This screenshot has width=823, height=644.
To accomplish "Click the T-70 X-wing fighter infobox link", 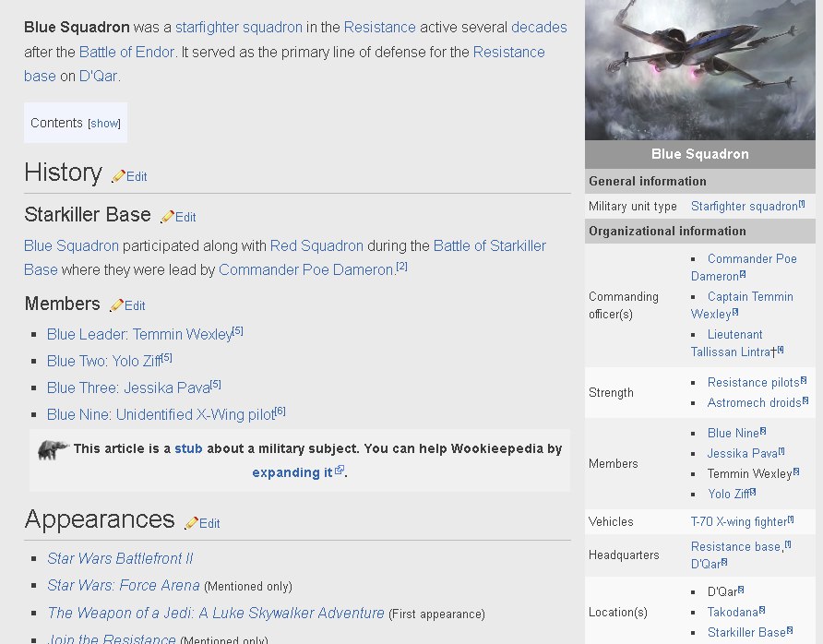I will (737, 522).
